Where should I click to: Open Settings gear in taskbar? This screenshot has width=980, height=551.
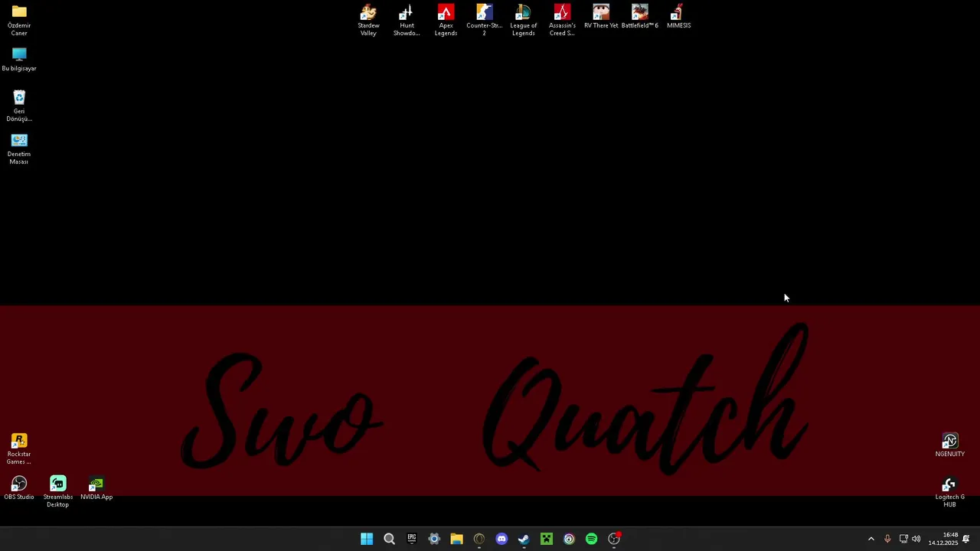point(434,539)
